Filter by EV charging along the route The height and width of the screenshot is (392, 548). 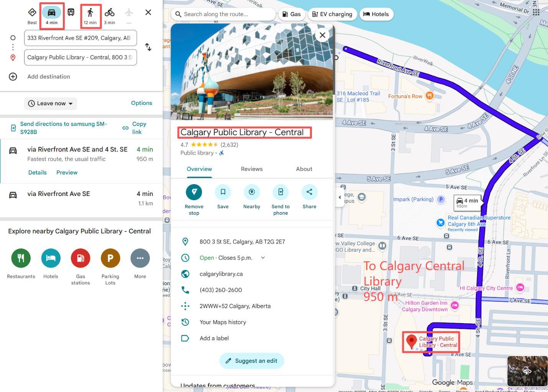[x=332, y=14]
